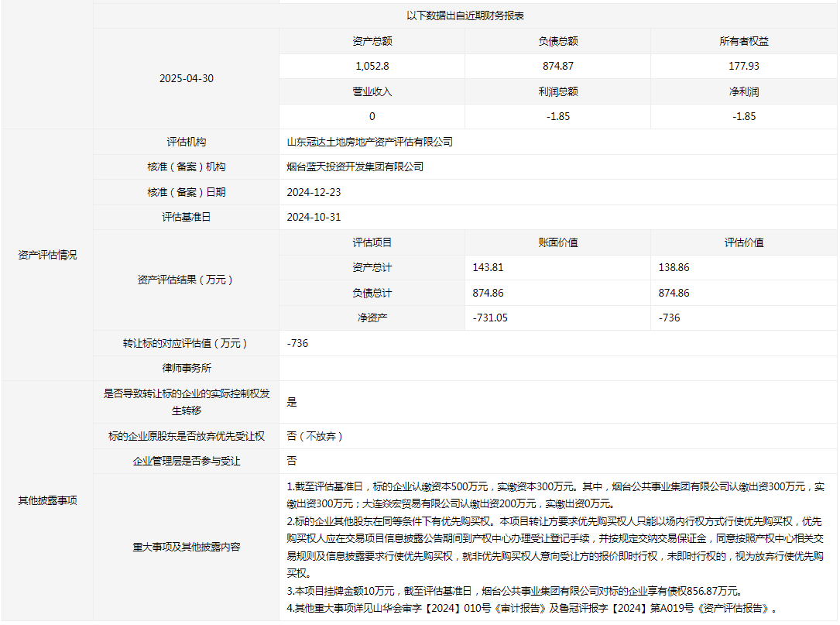Click the net assets book value -731.05
Image resolution: width=840 pixels, height=625 pixels.
(490, 318)
